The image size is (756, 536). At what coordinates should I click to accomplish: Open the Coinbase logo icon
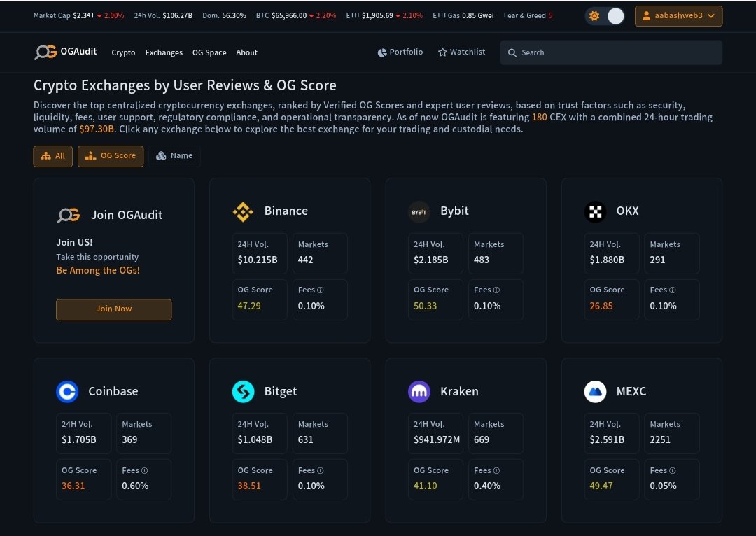click(67, 392)
